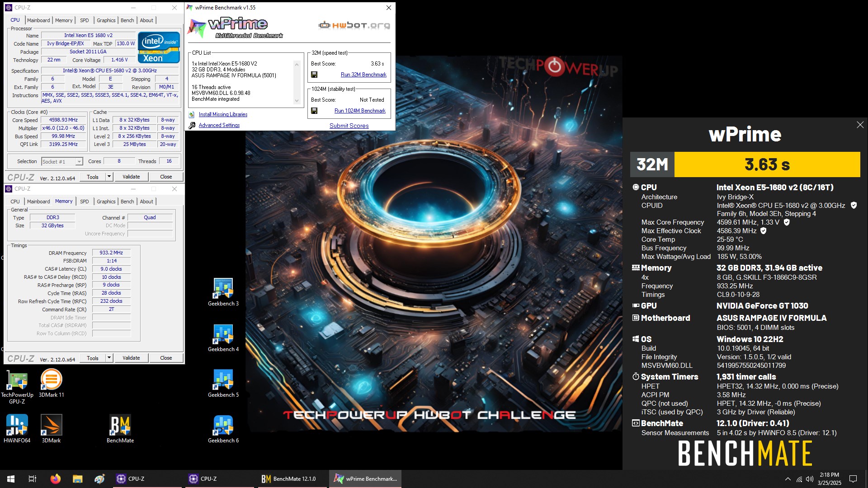This screenshot has height=488, width=868.
Task: Select the CPU tab in the lower CPU-Z
Action: point(15,202)
